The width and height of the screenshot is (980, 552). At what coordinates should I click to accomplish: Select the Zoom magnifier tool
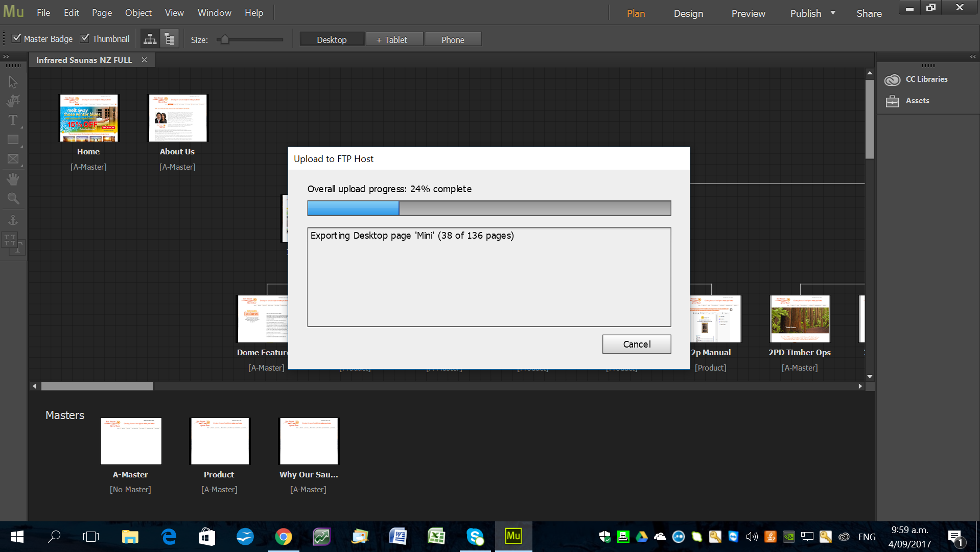pyautogui.click(x=13, y=198)
